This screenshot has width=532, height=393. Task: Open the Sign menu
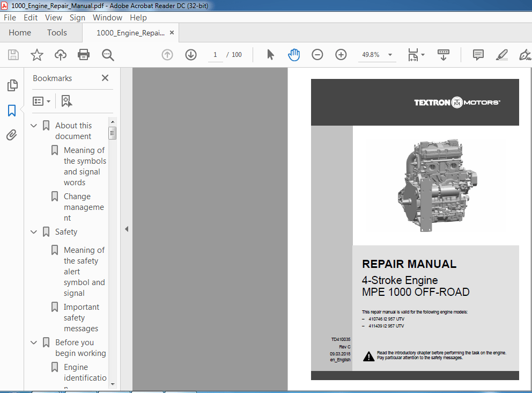click(x=77, y=18)
